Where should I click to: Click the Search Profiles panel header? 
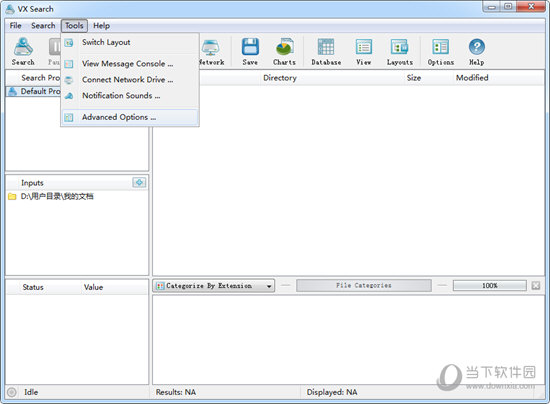34,78
